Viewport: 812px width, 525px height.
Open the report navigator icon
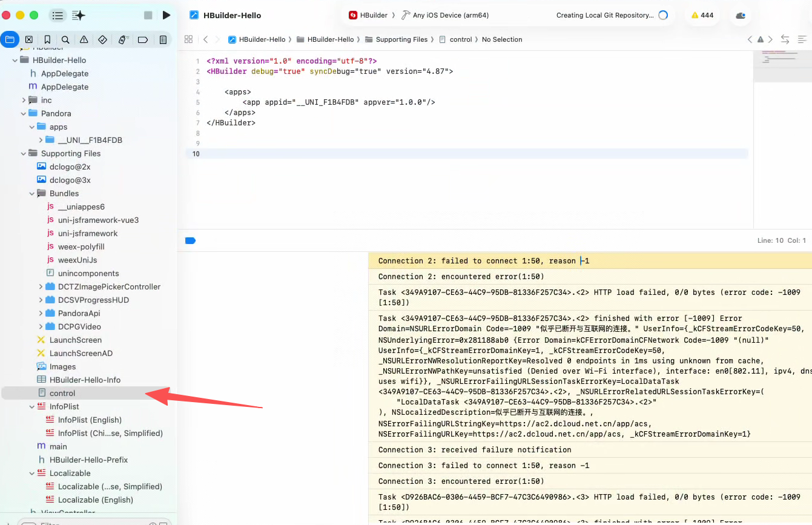coord(163,39)
